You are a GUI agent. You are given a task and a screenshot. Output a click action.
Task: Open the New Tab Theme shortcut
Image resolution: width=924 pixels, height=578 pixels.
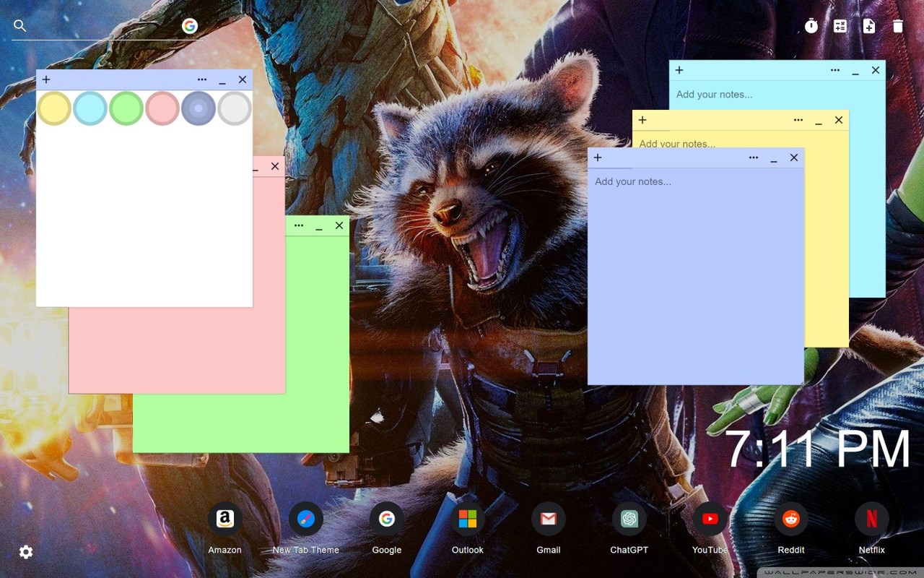coord(306,519)
